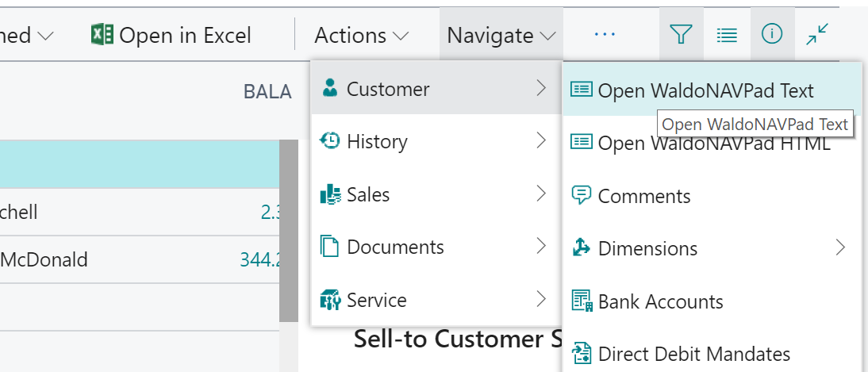The height and width of the screenshot is (372, 868).
Task: Open Bank Accounts entry
Action: click(660, 301)
